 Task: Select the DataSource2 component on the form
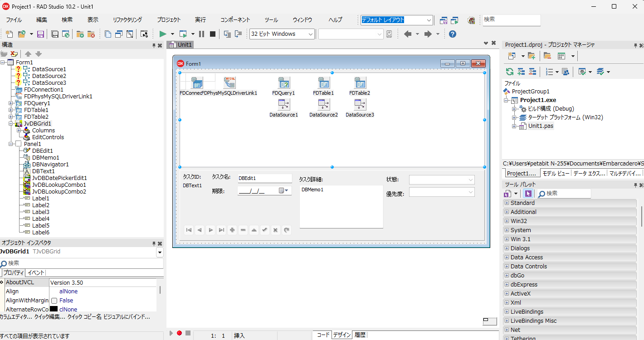(323, 105)
